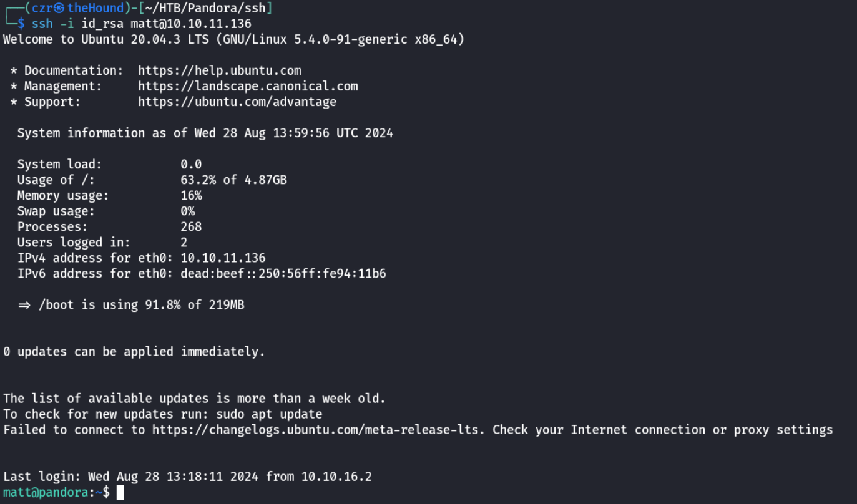Click the Memory usage value 16%

point(191,196)
